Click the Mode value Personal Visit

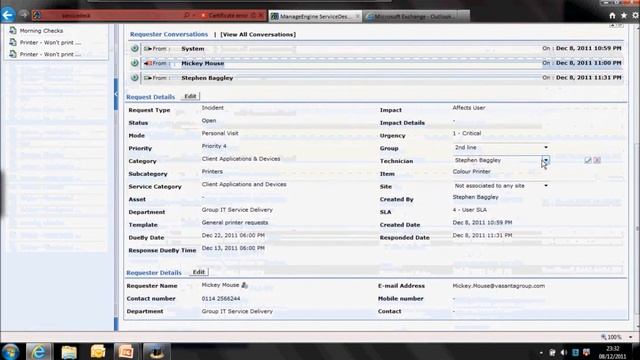click(x=220, y=133)
